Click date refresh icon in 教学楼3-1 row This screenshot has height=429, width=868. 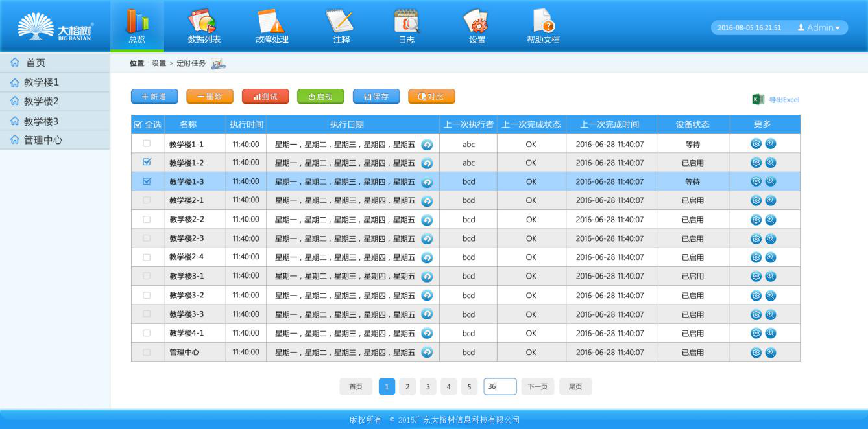pyautogui.click(x=427, y=277)
